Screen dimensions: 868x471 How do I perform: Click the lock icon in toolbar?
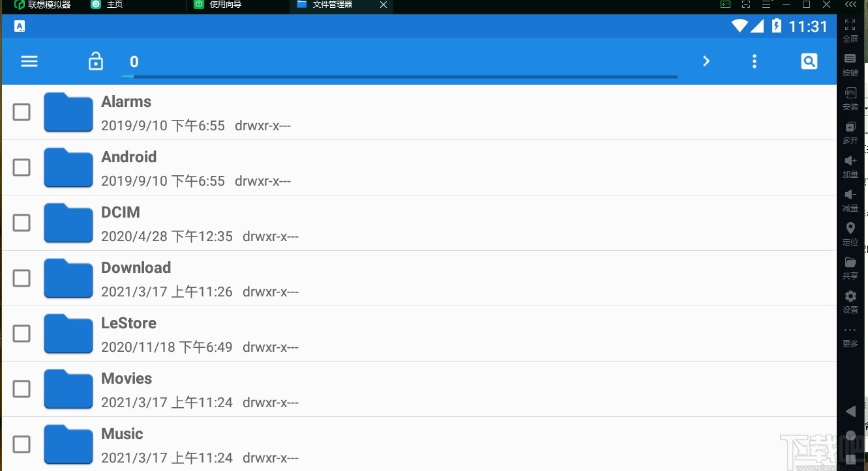pos(96,61)
